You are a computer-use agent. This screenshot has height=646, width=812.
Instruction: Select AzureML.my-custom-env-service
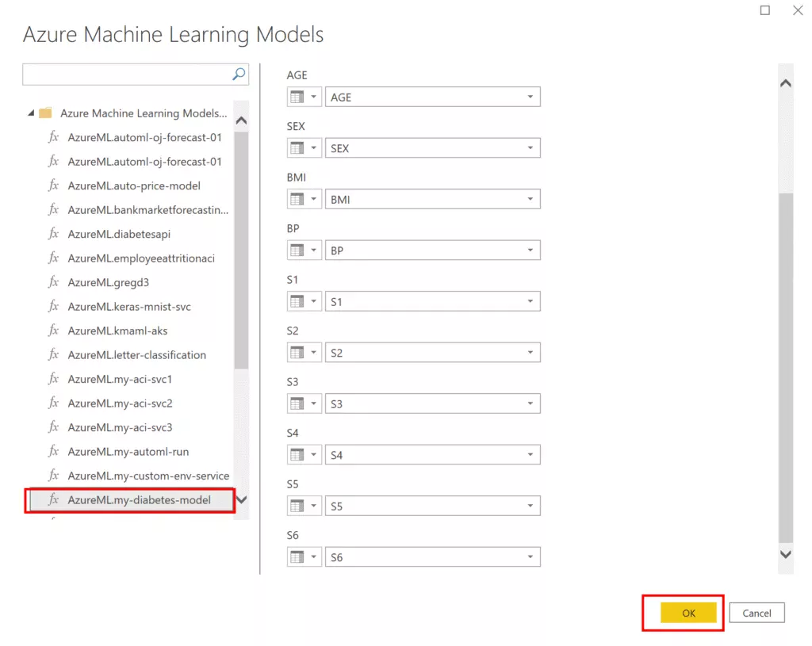tap(148, 475)
